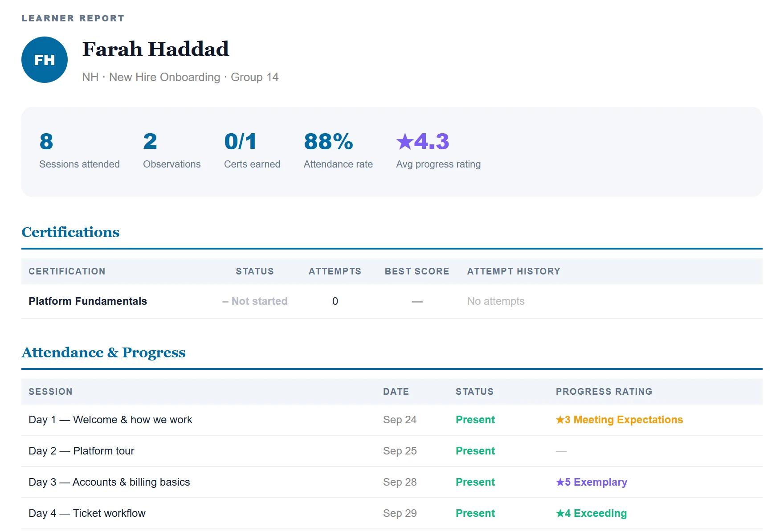Click the 0/1 Certs earned stat
This screenshot has width=784, height=532.
point(252,151)
